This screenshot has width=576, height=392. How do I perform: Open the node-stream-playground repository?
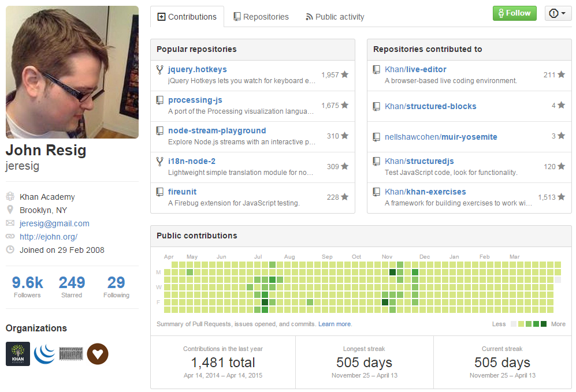coord(217,130)
